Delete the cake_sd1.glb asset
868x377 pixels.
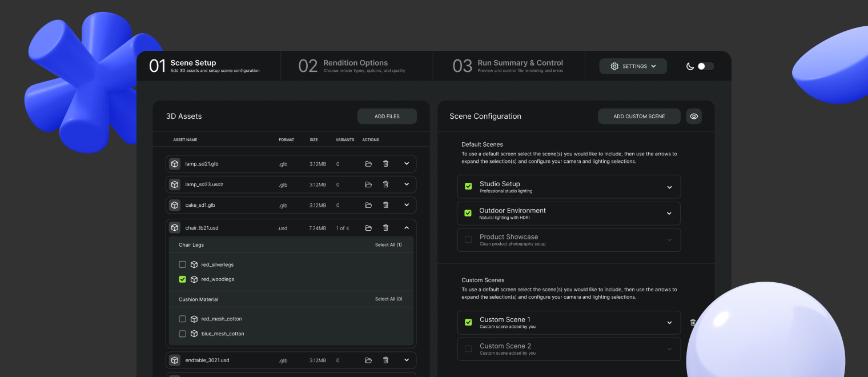386,205
